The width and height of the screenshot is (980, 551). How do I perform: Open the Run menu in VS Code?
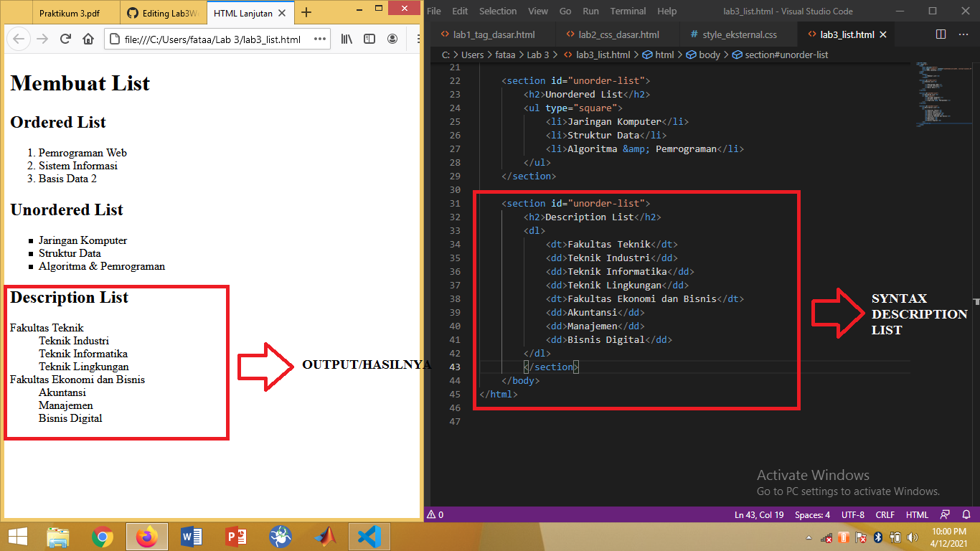pos(590,11)
